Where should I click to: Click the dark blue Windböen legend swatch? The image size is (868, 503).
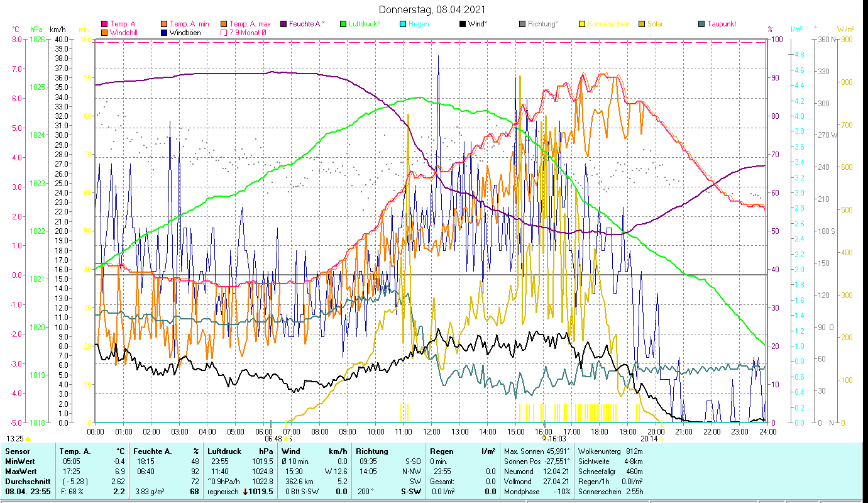click(164, 32)
